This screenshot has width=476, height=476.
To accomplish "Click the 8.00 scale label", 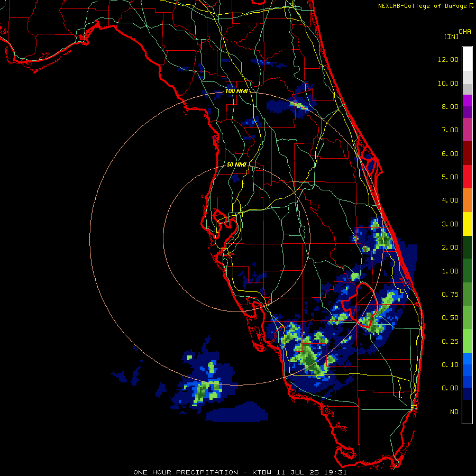I will coord(450,106).
